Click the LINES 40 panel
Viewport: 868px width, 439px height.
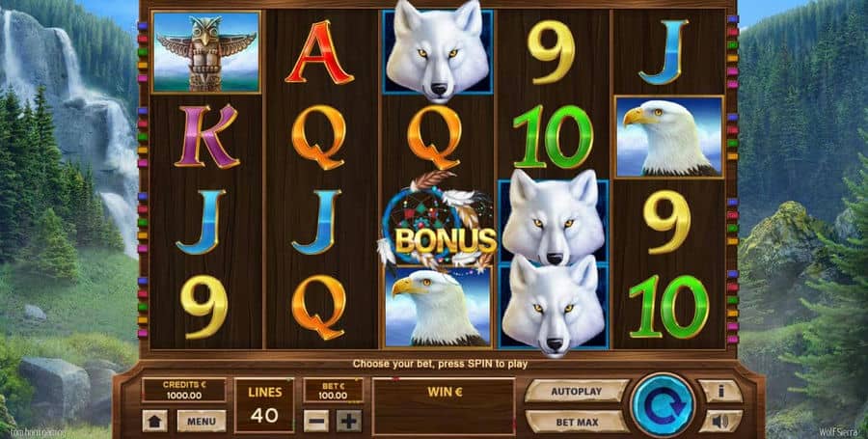264,405
